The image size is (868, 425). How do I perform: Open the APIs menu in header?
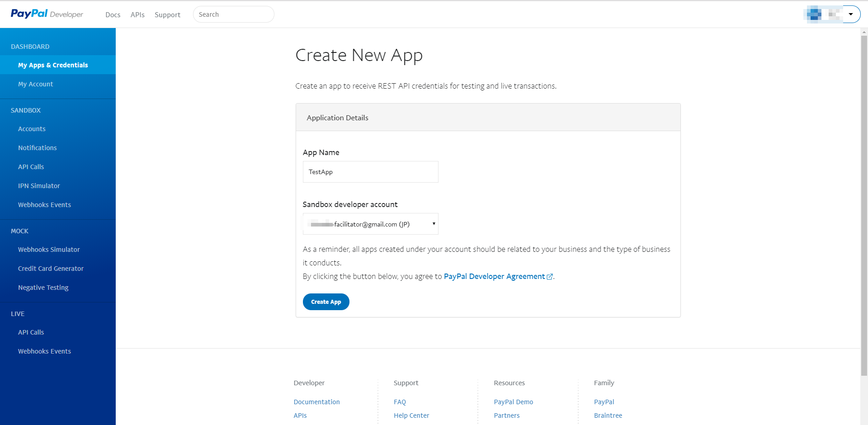137,14
